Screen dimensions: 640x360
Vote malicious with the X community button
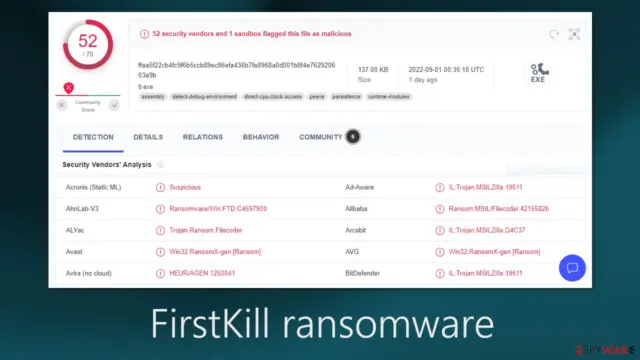click(x=62, y=105)
